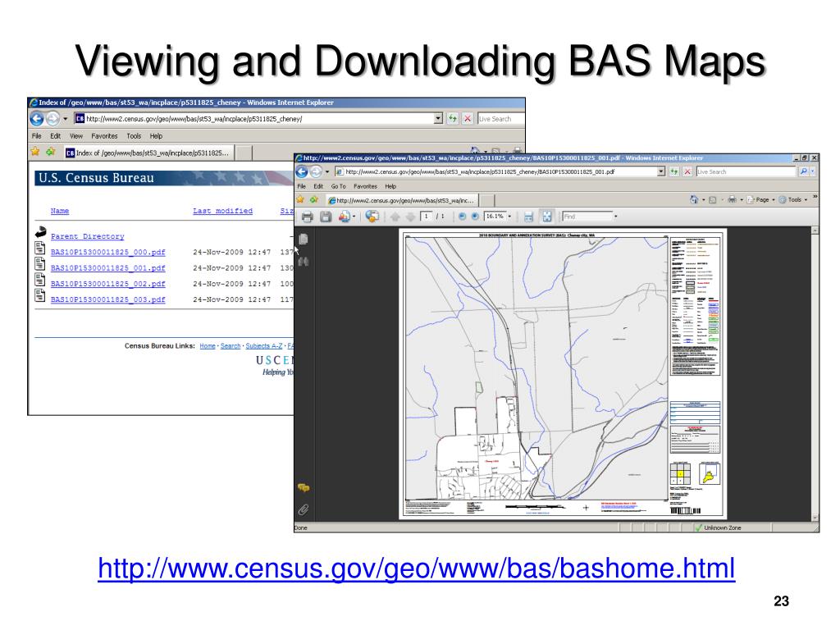Open Go To menu in PDF window

tap(338, 186)
